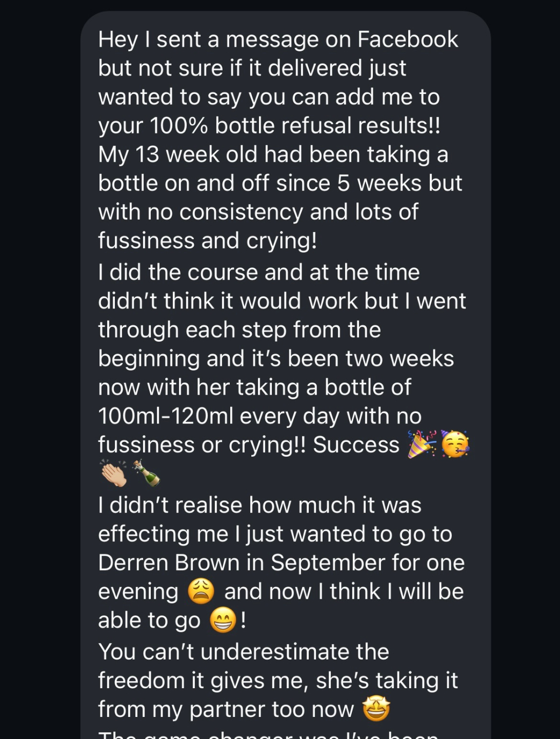
Task: Click the star-struck face emoji
Action: tap(376, 709)
